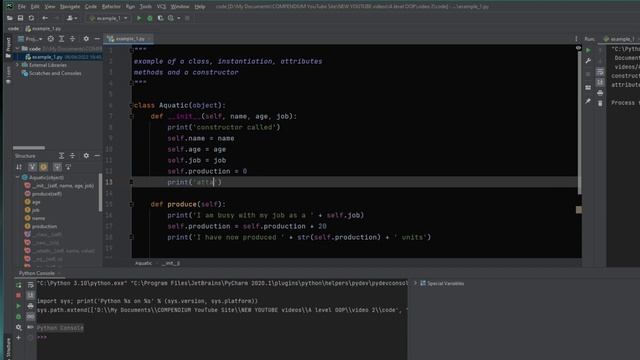Toggle Show Fields filter in Structure panel
This screenshot has height=360, width=640.
[x=44, y=167]
